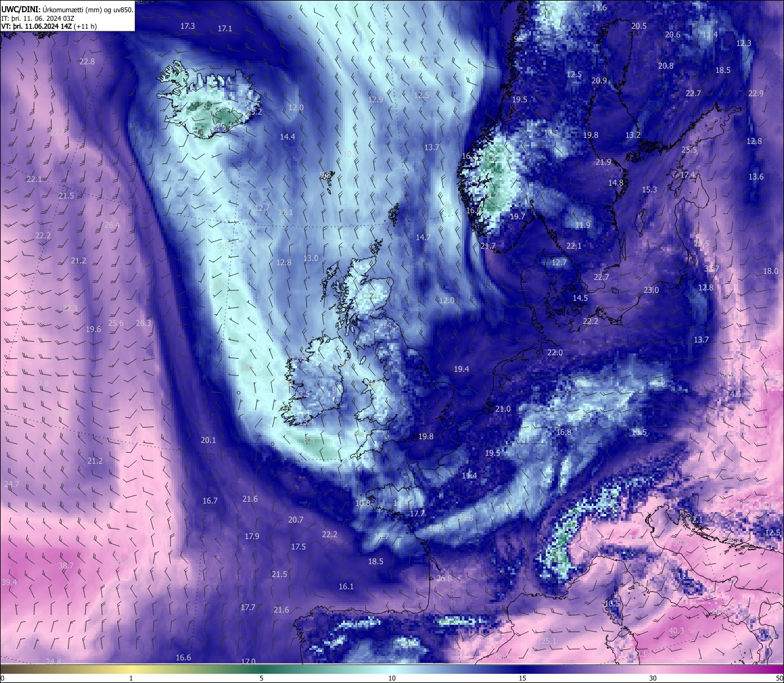Click the 30 tick on the colour scale

coord(653,678)
